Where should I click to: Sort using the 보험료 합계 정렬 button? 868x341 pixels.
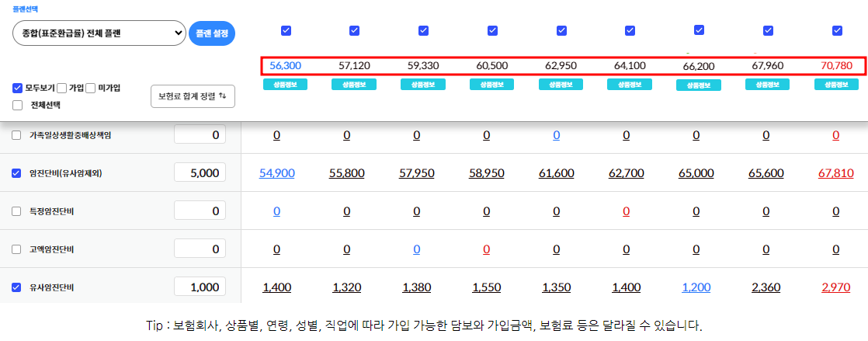coord(192,96)
